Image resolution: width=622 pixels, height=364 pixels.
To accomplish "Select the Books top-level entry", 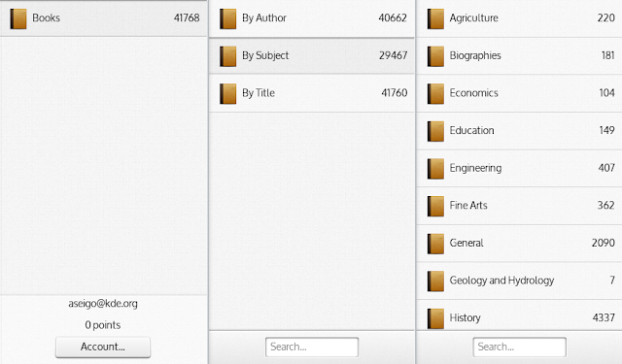I will click(x=104, y=18).
